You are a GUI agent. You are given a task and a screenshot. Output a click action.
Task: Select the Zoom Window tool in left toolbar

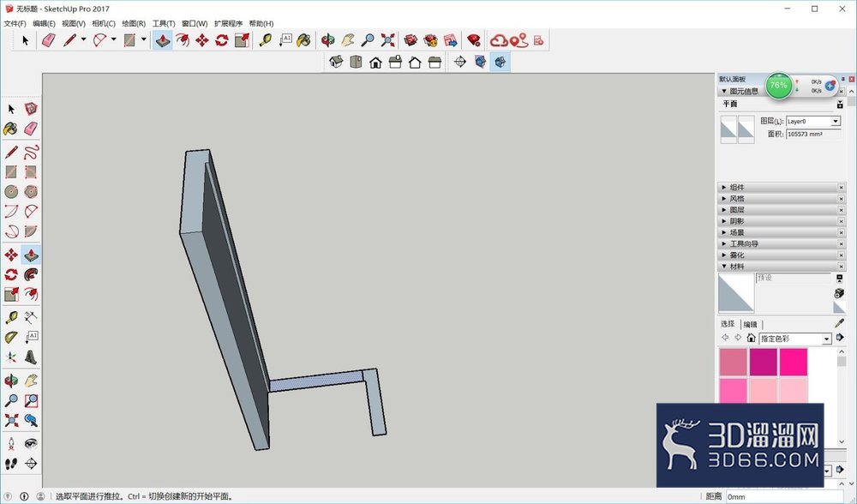(31, 400)
